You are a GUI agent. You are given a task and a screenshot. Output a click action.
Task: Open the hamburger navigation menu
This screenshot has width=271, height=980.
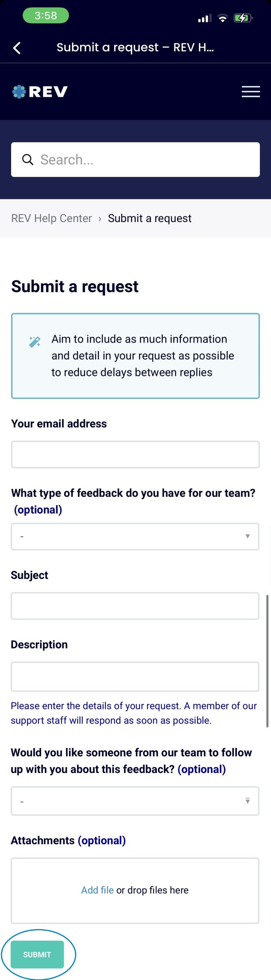point(250,91)
